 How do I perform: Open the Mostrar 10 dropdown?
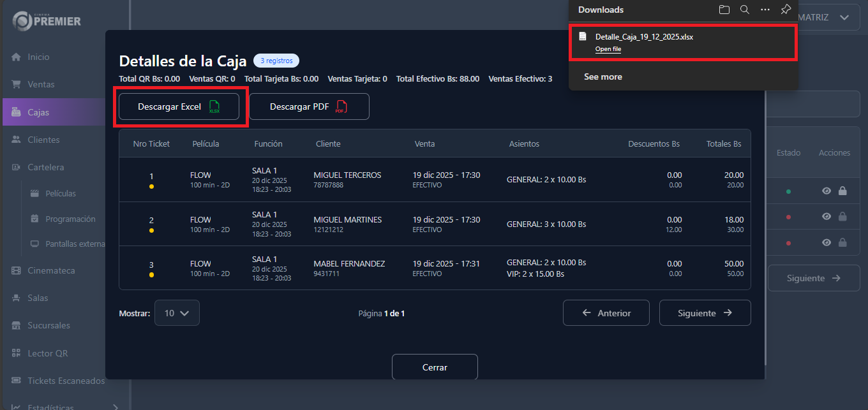coord(177,312)
